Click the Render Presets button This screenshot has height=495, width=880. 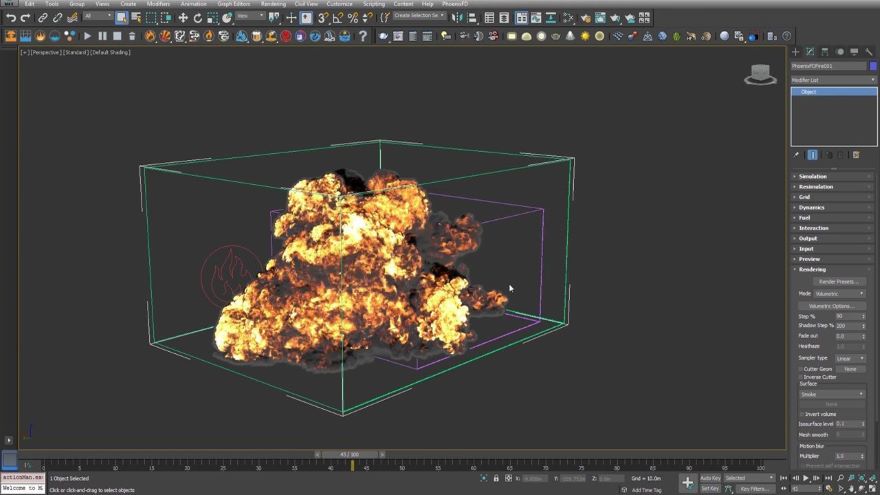(838, 282)
